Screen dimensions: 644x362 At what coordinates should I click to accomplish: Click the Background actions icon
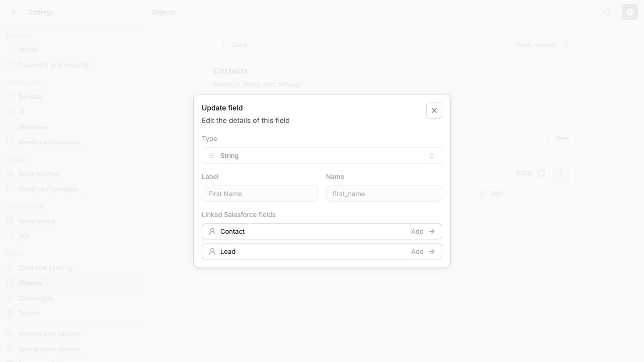(10, 349)
